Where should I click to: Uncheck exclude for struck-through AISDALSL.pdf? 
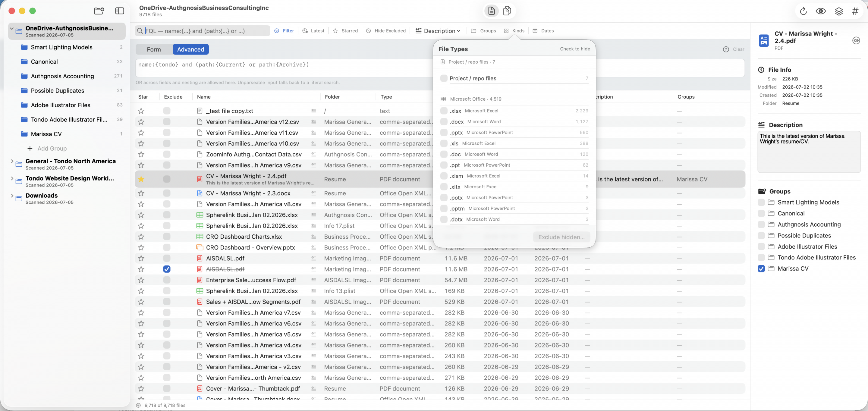[x=166, y=269]
